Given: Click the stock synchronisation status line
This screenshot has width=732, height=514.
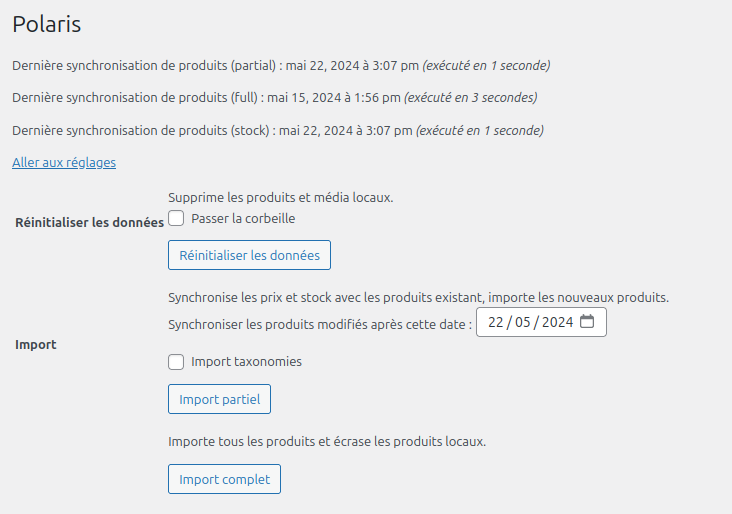Looking at the screenshot, I should point(277,130).
